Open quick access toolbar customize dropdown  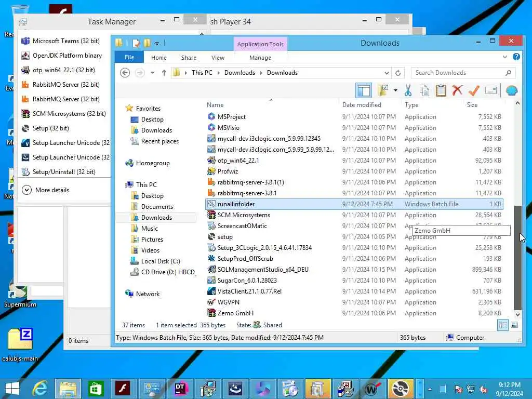[x=157, y=44]
